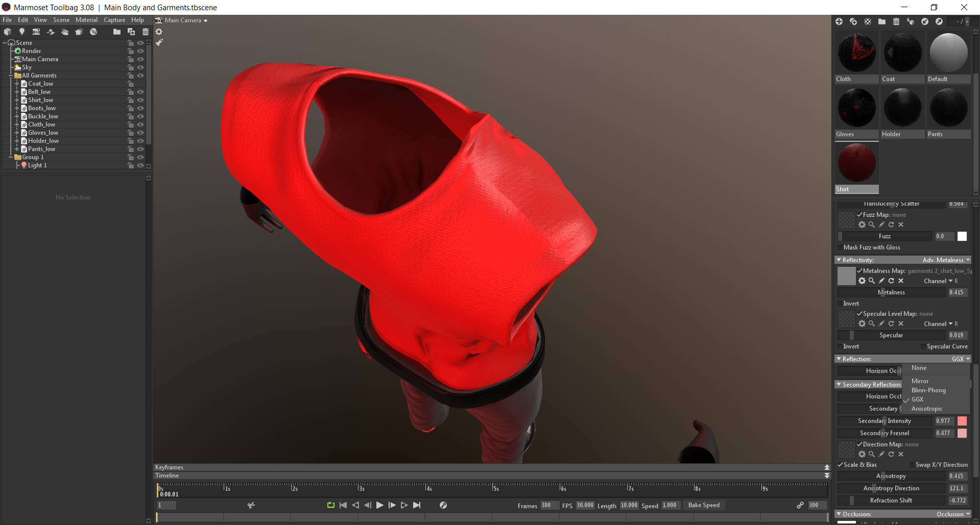Play the animation
Viewport: 980px width, 525px height.
click(x=380, y=505)
